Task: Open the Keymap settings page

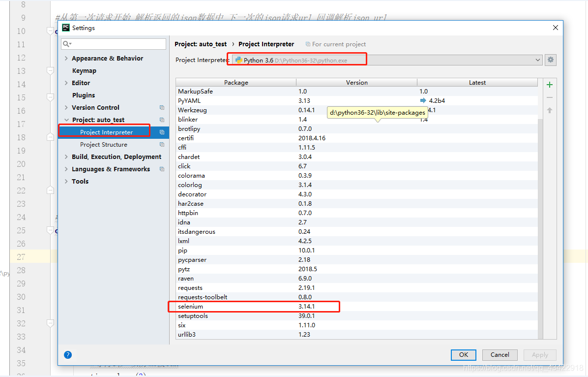Action: coord(85,70)
